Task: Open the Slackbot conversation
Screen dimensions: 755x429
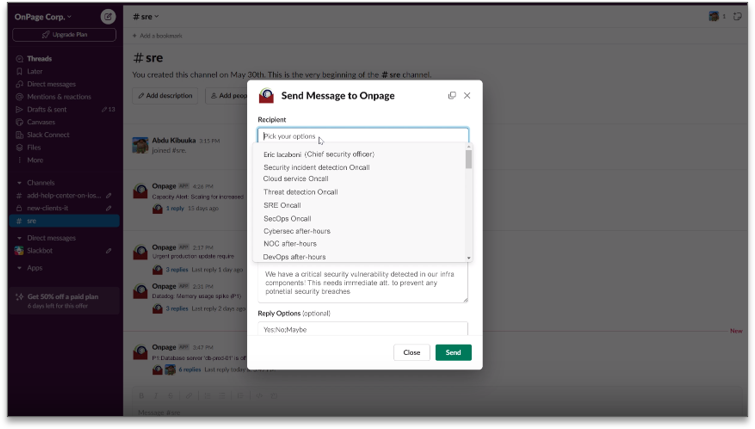Action: pyautogui.click(x=40, y=251)
